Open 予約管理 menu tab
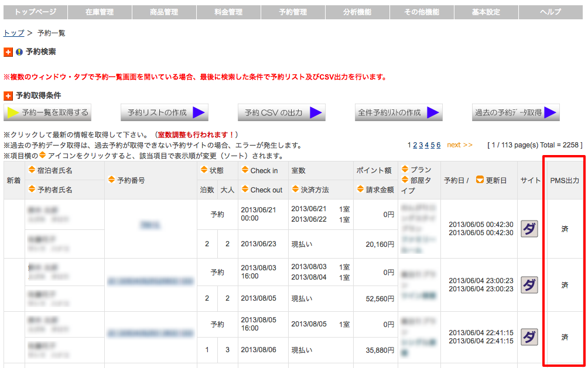588x368 pixels. pos(293,12)
